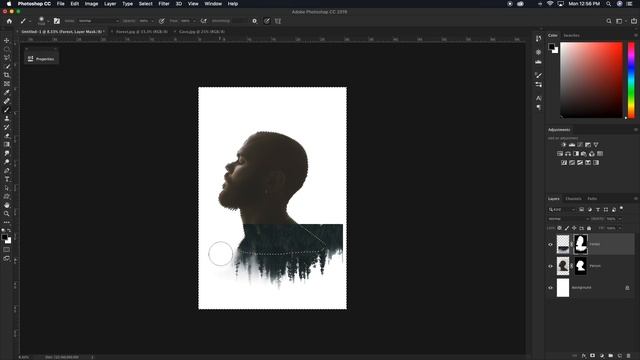Add a Brightness/Contrast adjustment
The width and height of the screenshot is (640, 360).
pos(564,144)
